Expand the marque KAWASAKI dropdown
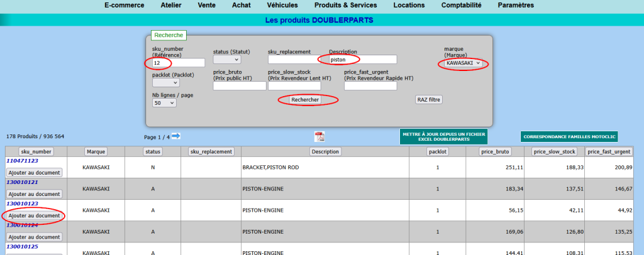Viewport: 644px width, 255px height. coord(464,63)
